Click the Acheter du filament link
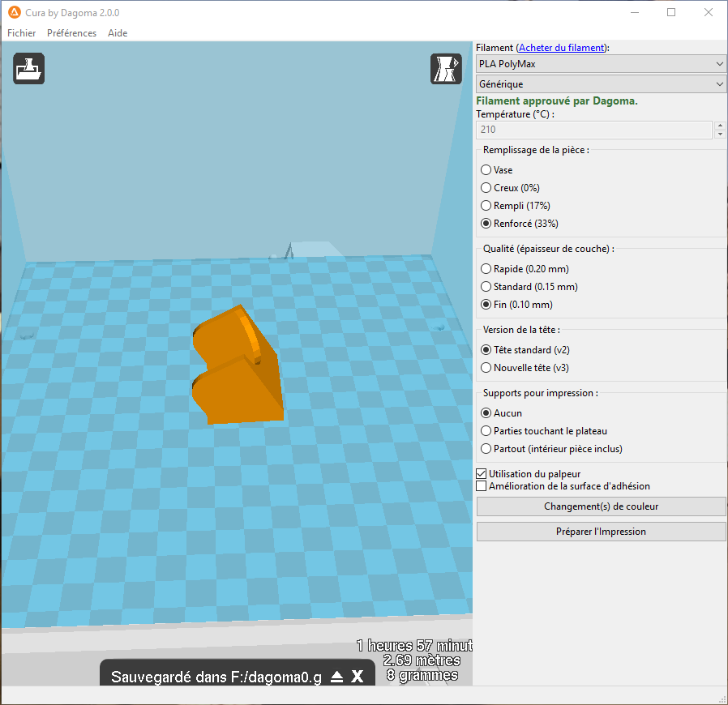Image resolution: width=728 pixels, height=705 pixels. click(562, 47)
